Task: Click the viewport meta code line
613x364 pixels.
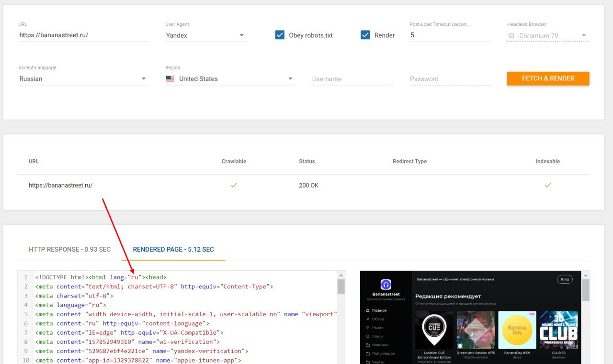Action: [x=186, y=314]
